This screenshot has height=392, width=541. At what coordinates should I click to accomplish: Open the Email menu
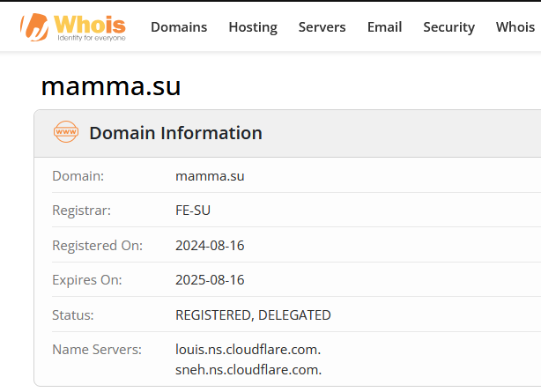[385, 27]
